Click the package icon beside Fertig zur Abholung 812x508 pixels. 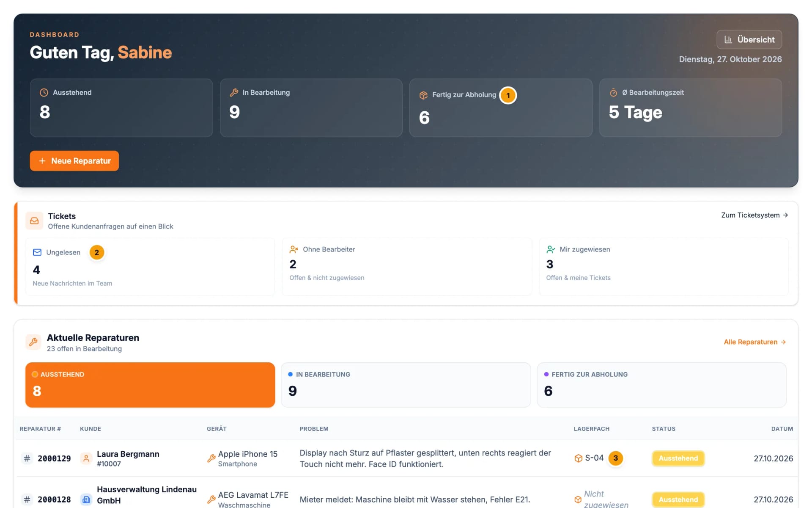(423, 95)
